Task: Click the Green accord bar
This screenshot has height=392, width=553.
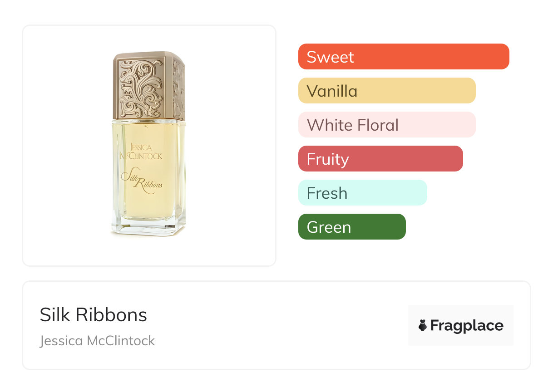Action: tap(351, 227)
